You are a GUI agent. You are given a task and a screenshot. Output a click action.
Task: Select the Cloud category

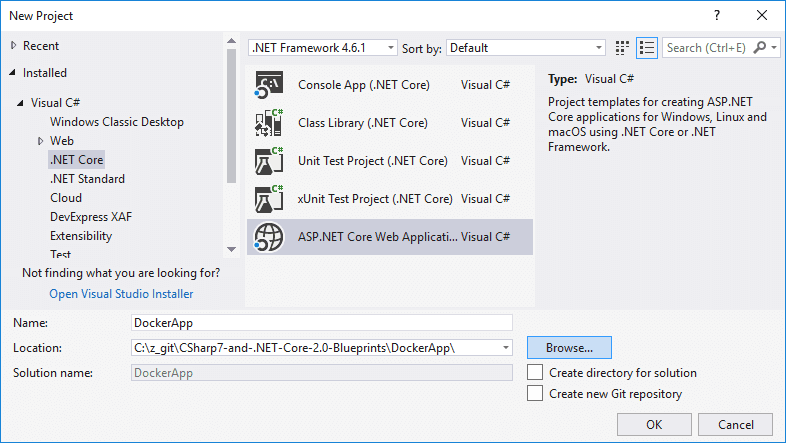pos(66,198)
